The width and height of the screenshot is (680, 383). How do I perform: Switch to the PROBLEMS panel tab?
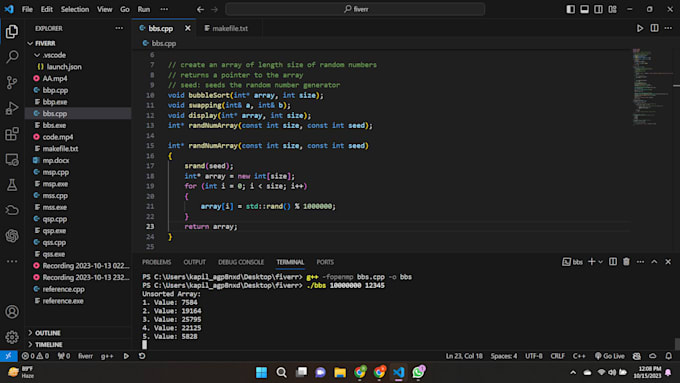pos(157,262)
